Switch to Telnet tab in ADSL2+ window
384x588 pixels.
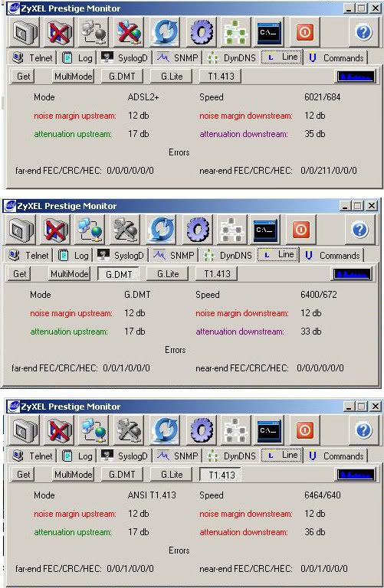click(33, 57)
